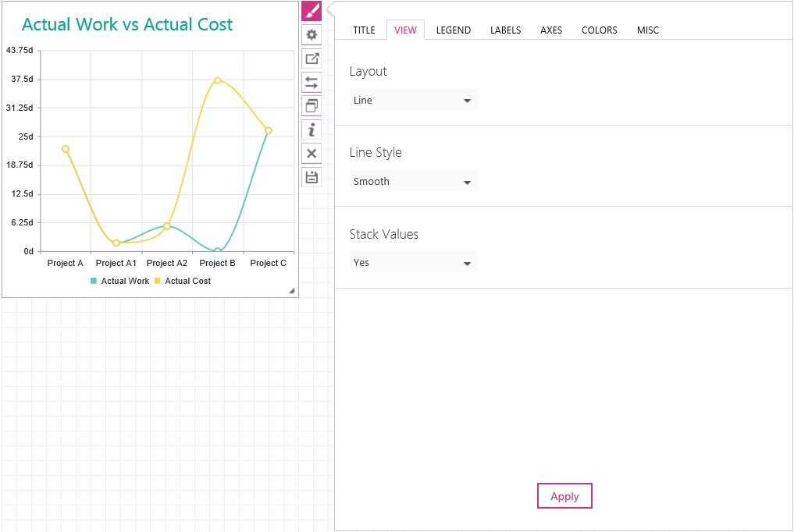Click the Project A2 data point
The image size is (794, 532).
[x=166, y=226]
